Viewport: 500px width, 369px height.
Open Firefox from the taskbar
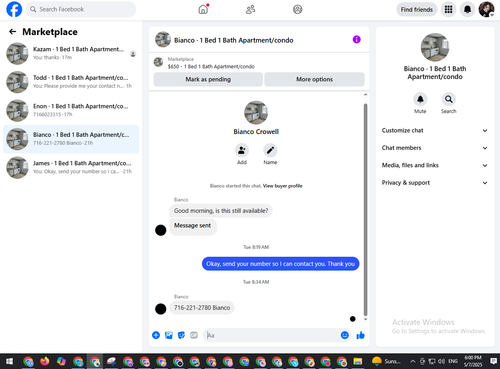(45, 361)
